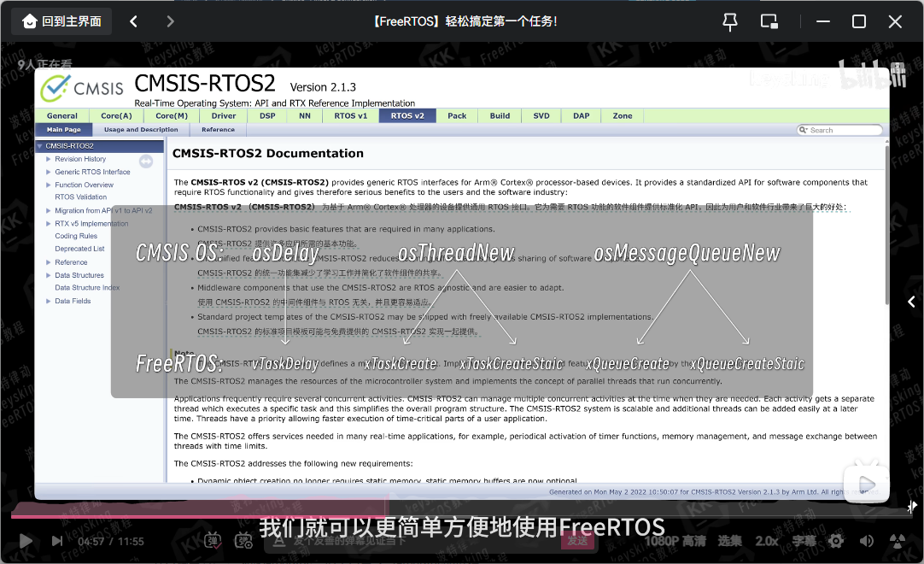The height and width of the screenshot is (564, 924).
Task: Click the CMSIS logo
Action: pyautogui.click(x=82, y=89)
